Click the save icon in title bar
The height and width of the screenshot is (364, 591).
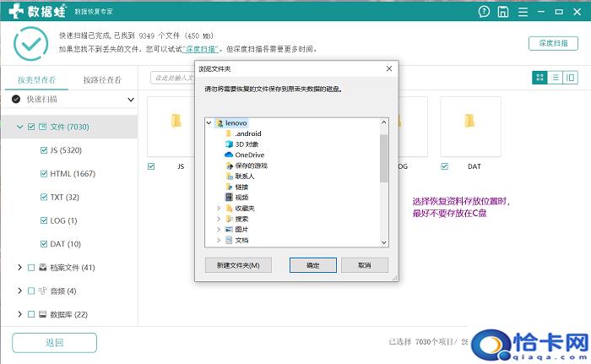tap(503, 12)
